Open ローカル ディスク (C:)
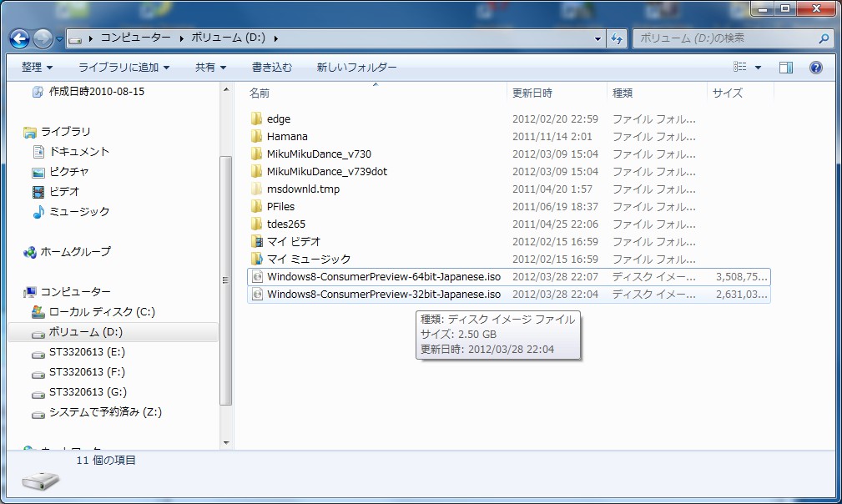This screenshot has width=842, height=504. 102,312
